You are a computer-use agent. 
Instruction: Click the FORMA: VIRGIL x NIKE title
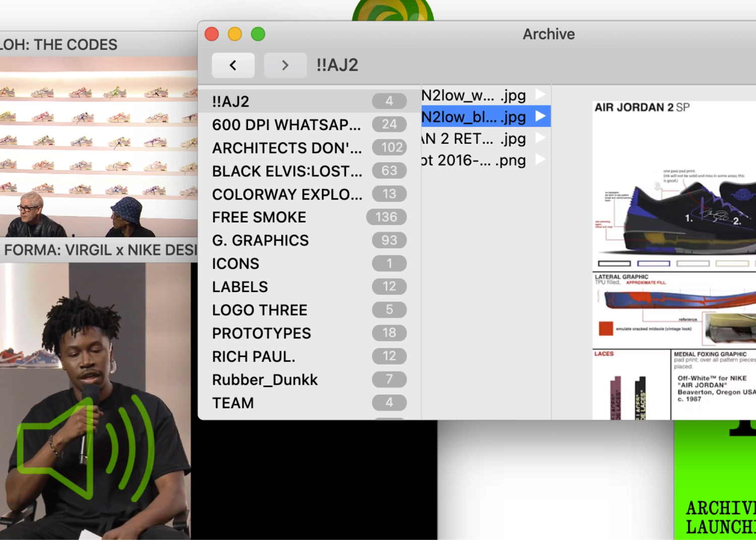pyautogui.click(x=100, y=250)
